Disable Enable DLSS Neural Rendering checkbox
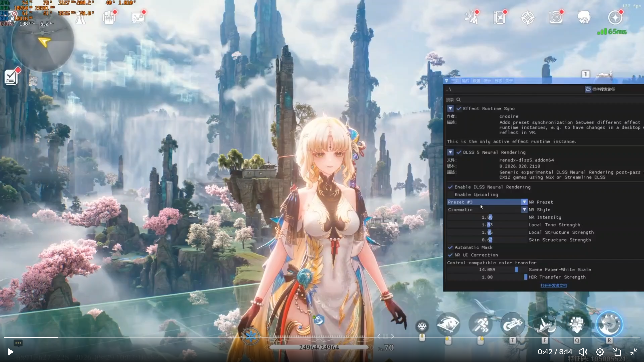This screenshot has height=362, width=644. coord(450,187)
